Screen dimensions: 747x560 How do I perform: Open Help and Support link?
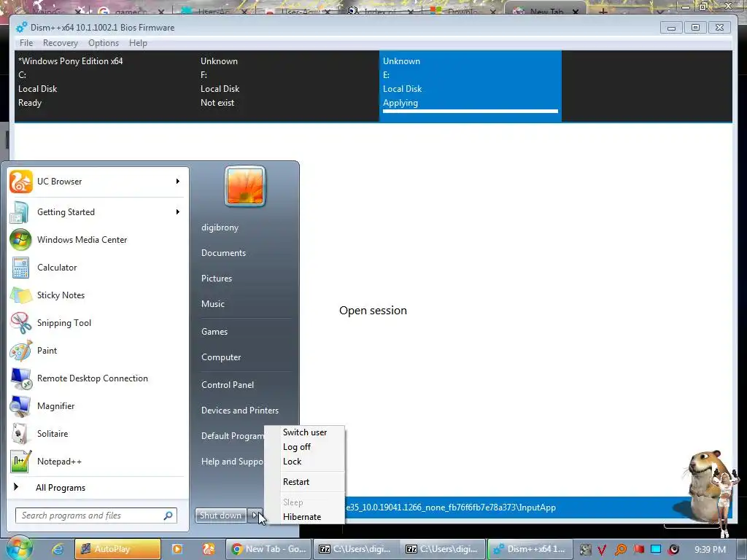pyautogui.click(x=232, y=462)
